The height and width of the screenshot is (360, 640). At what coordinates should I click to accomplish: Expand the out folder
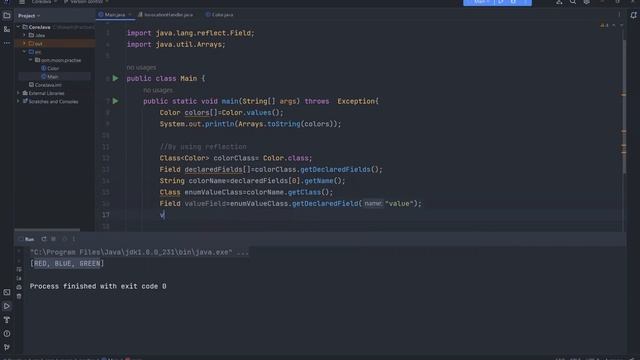pos(24,43)
